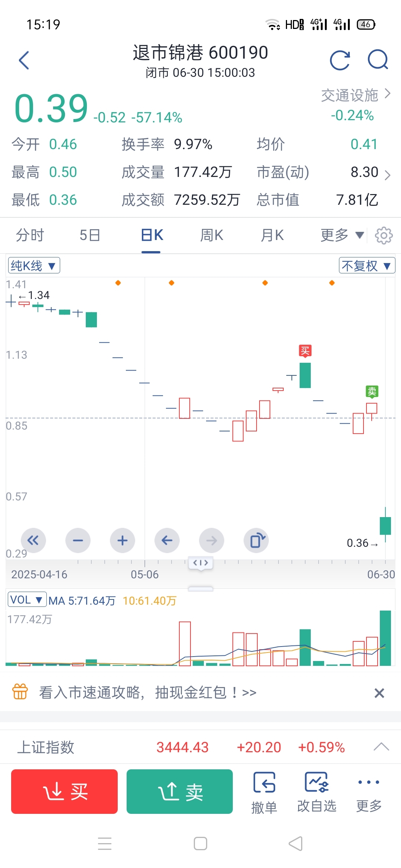Image resolution: width=401 pixels, height=868 pixels.
Task: Tap the green 卖 sell button
Action: [x=180, y=792]
